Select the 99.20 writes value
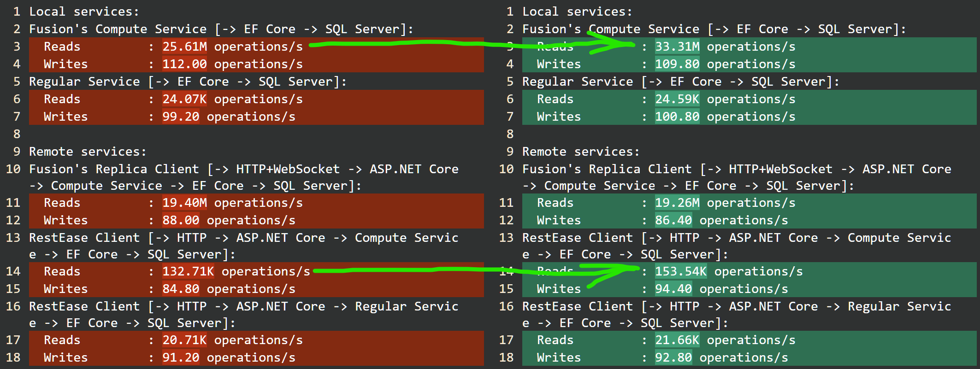980x369 pixels. (x=181, y=117)
